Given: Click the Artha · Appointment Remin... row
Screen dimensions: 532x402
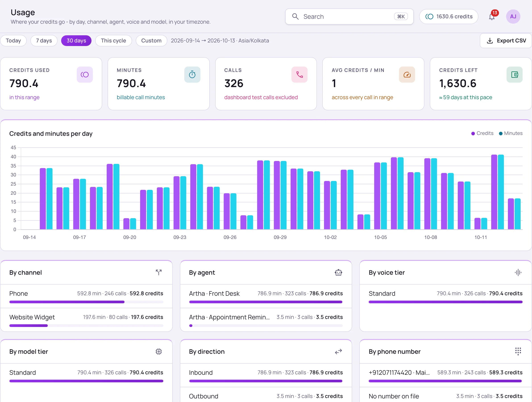Looking at the screenshot, I should [266, 320].
